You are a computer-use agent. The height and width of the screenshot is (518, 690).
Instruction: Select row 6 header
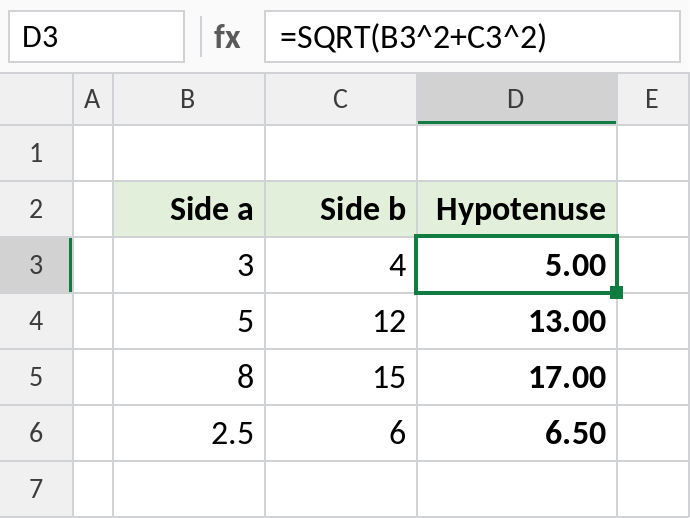point(36,433)
